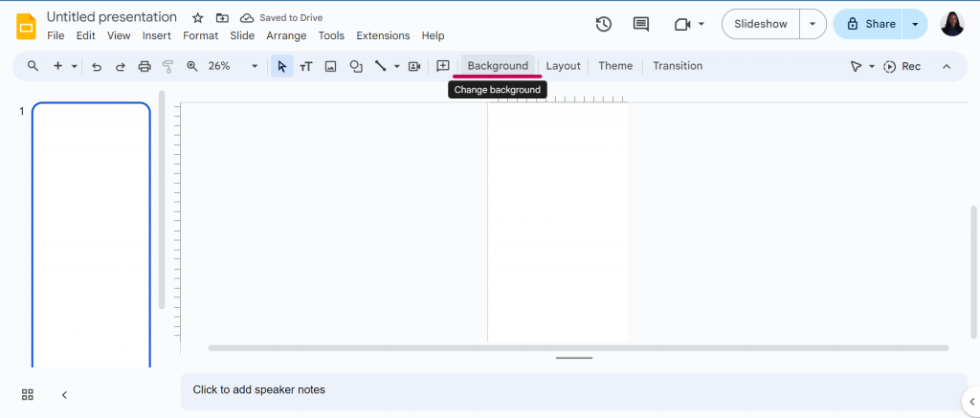Click the Insert image icon
The image size is (980, 418).
coord(330,66)
